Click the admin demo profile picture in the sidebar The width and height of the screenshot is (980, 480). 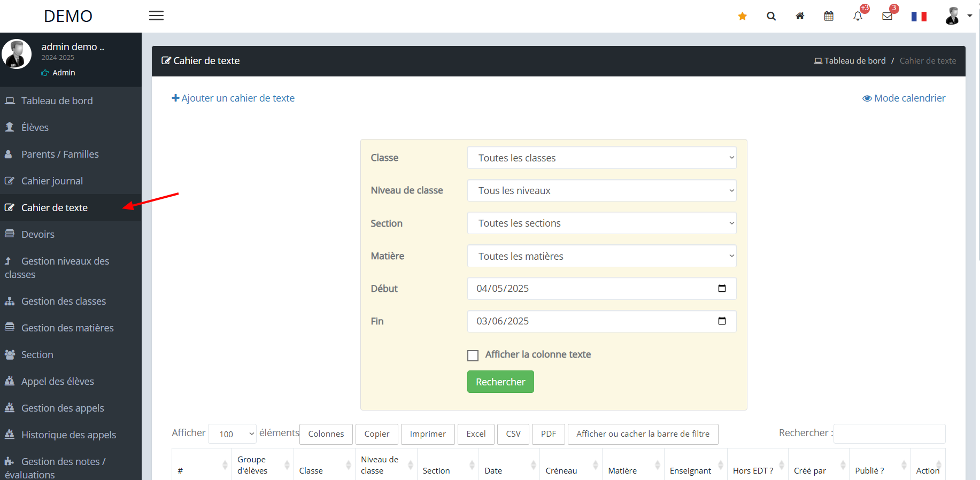point(17,54)
